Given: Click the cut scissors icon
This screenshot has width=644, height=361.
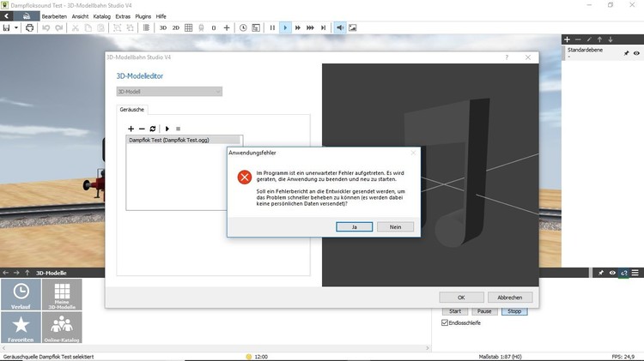Looking at the screenshot, I should pos(76,28).
